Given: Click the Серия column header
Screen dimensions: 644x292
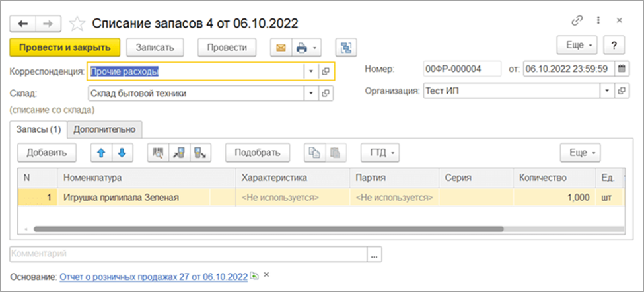Looking at the screenshot, I should [x=476, y=178].
